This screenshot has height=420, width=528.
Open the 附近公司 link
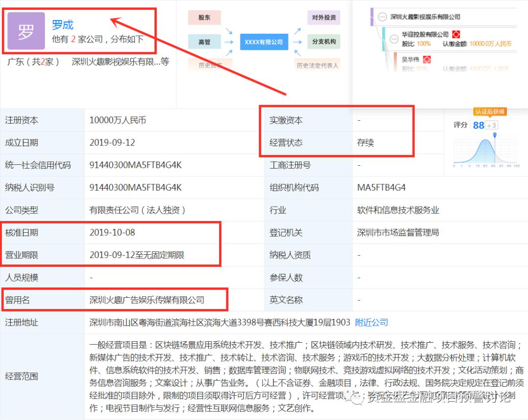click(x=372, y=322)
